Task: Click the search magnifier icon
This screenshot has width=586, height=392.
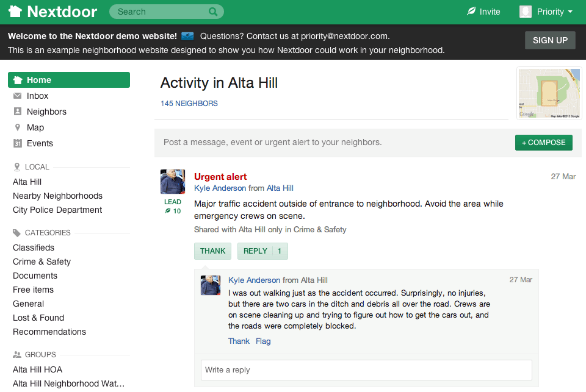Action: coord(213,12)
